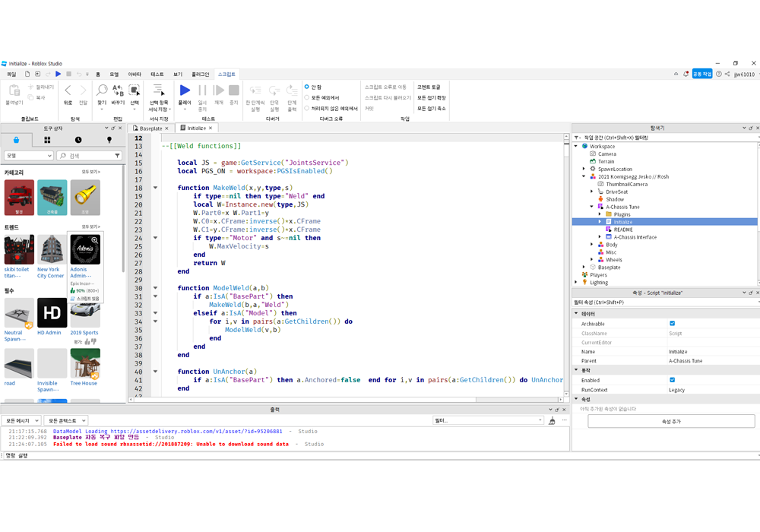This screenshot has width=760, height=532.
Task: Click the 모든 접기 축소 (Collapse All Folds) button
Action: coord(432,108)
